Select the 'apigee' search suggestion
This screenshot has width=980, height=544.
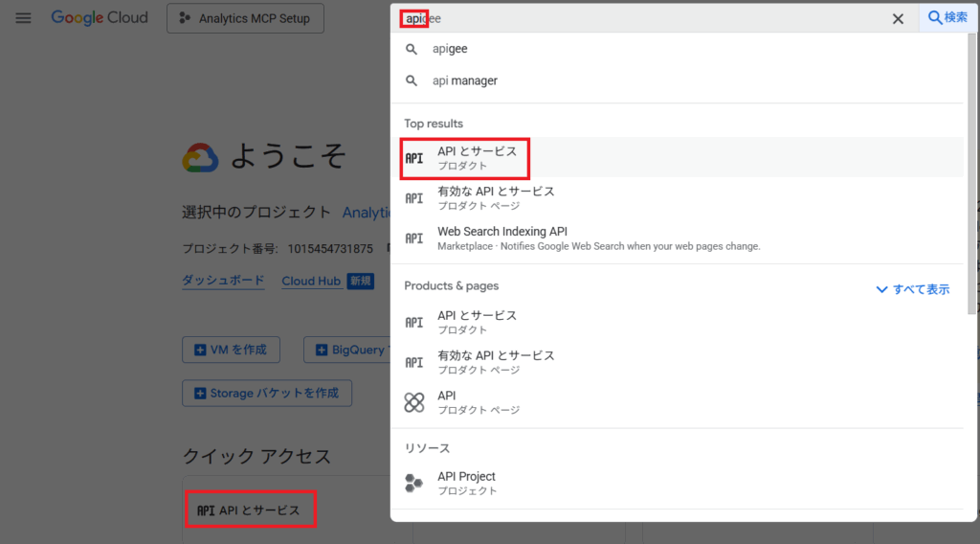tap(450, 49)
